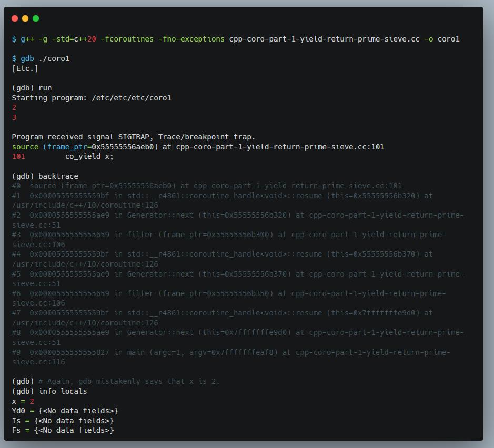This screenshot has height=448, width=494.
Task: Click the 'Yd0' local variable line
Action: coord(65,411)
